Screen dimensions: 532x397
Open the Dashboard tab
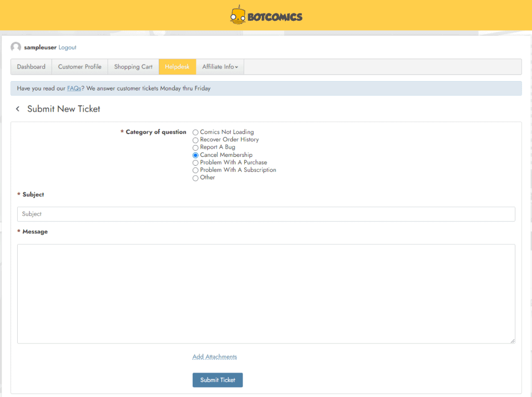31,67
